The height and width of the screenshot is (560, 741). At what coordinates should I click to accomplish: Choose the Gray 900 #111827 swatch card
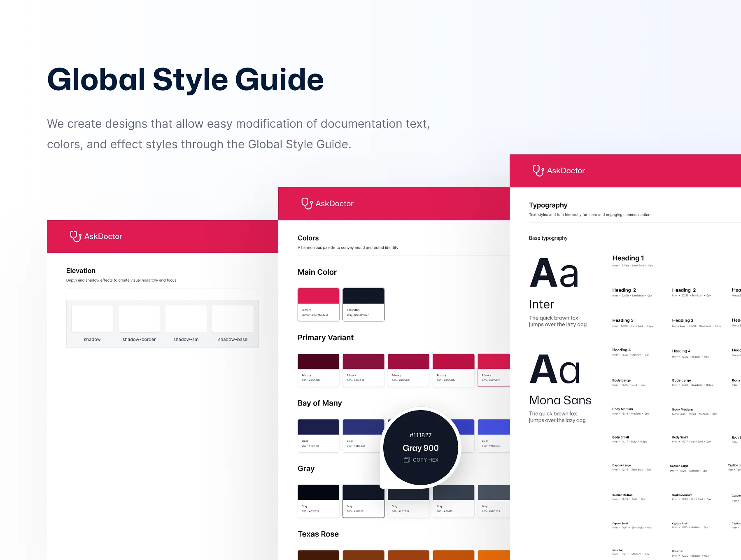point(364,501)
